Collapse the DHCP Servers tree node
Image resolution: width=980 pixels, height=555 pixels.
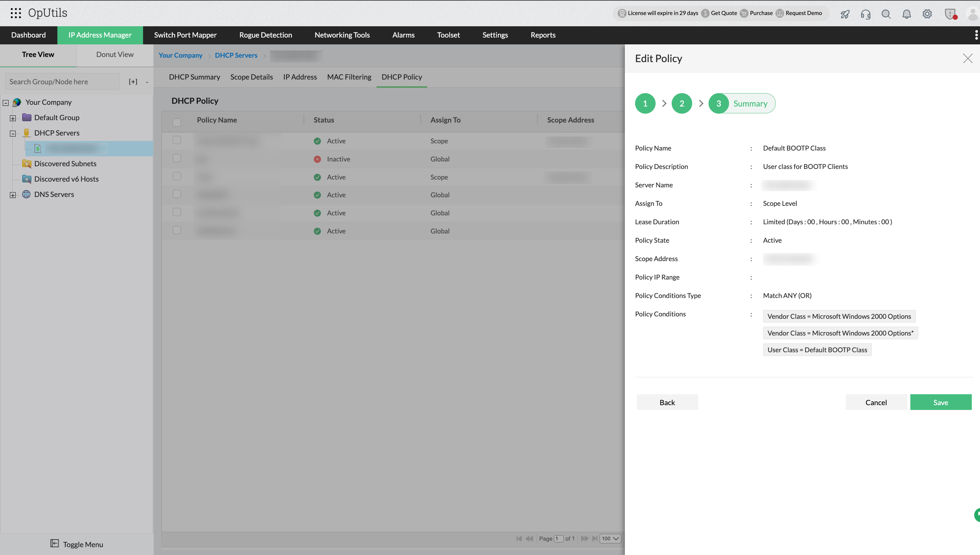click(13, 133)
